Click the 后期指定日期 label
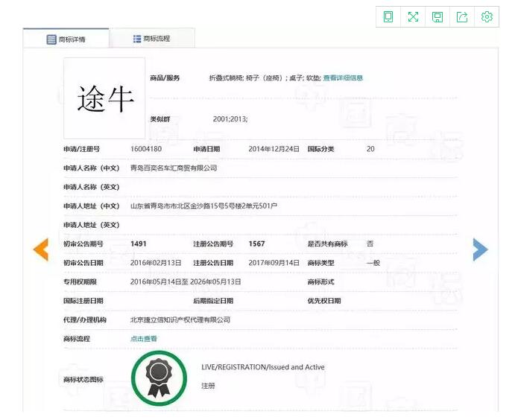Viewport: 518px width, 420px height. coord(213,301)
